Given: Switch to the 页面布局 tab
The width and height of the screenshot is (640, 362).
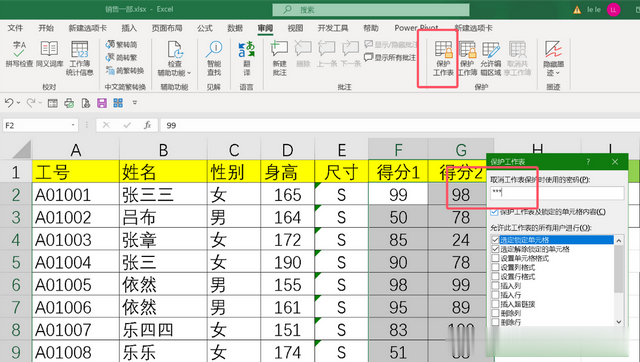Looking at the screenshot, I should tap(167, 28).
